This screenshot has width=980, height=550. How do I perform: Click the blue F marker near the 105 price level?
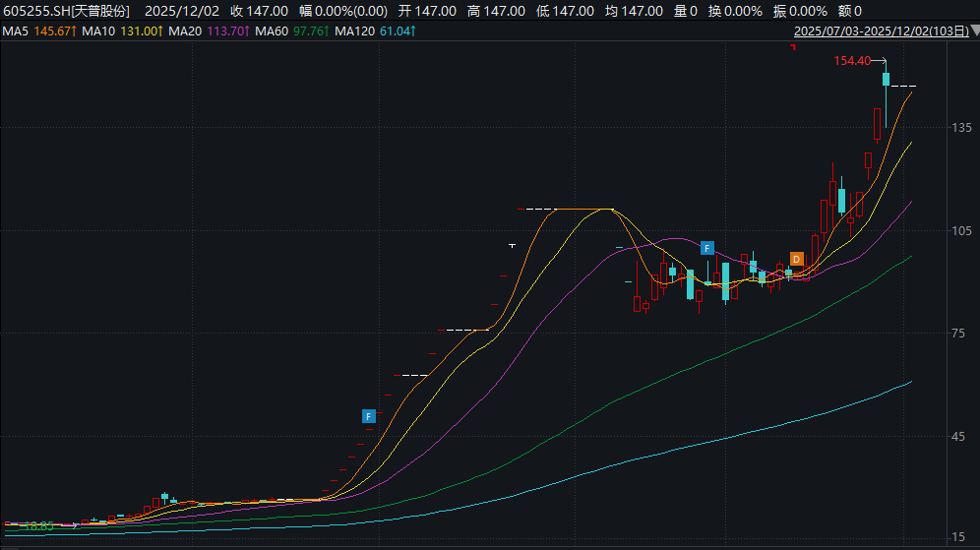(706, 247)
